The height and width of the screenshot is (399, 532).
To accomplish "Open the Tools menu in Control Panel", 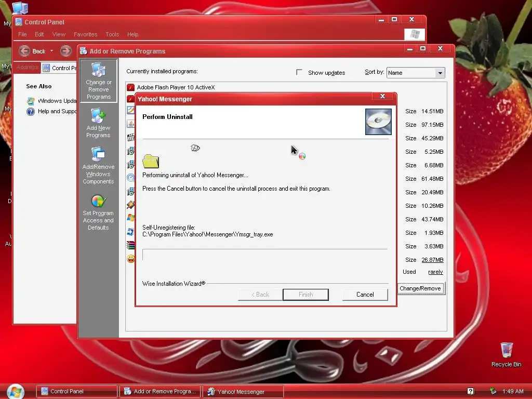I will pyautogui.click(x=112, y=34).
